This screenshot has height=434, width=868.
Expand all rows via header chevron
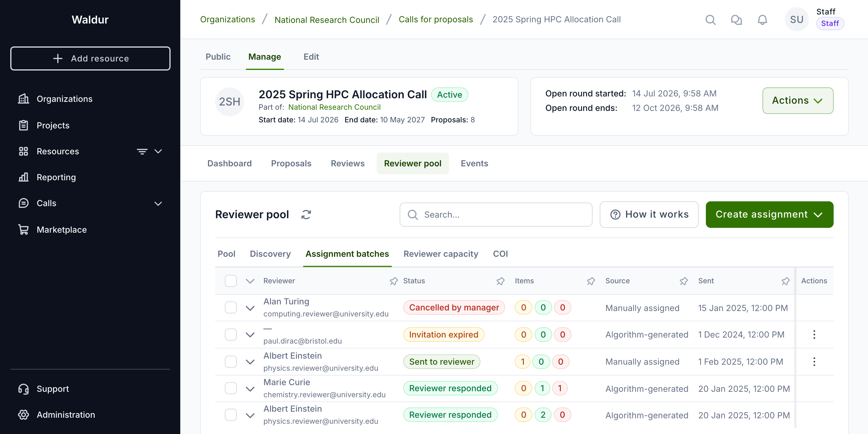pos(250,281)
